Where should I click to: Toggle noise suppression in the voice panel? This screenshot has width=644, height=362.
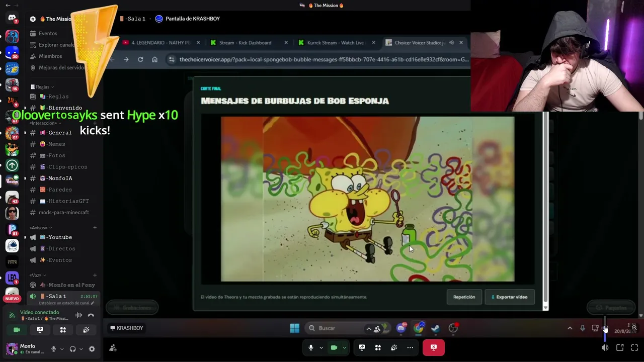point(78,315)
